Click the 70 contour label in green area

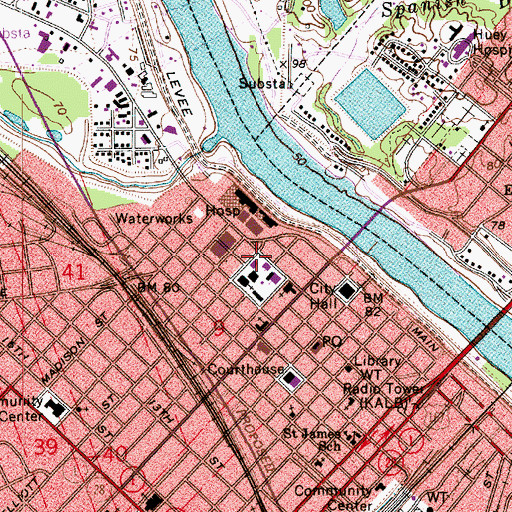click(x=60, y=109)
